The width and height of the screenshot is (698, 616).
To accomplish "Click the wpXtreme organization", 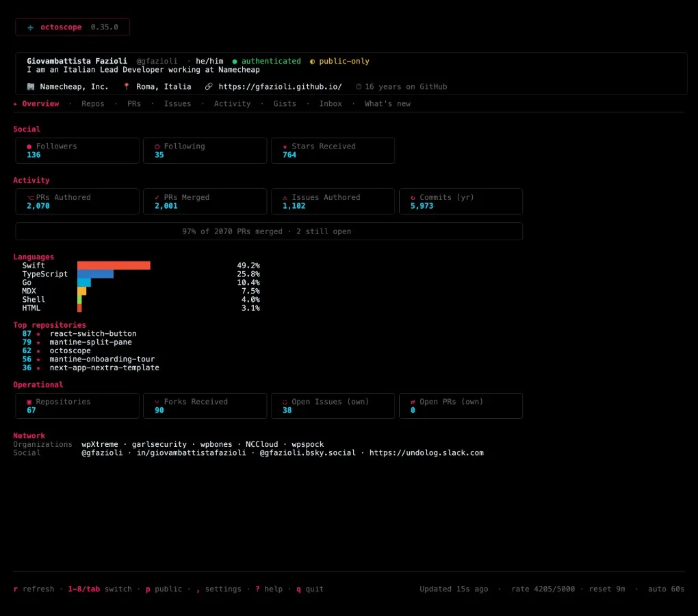I will pos(100,444).
